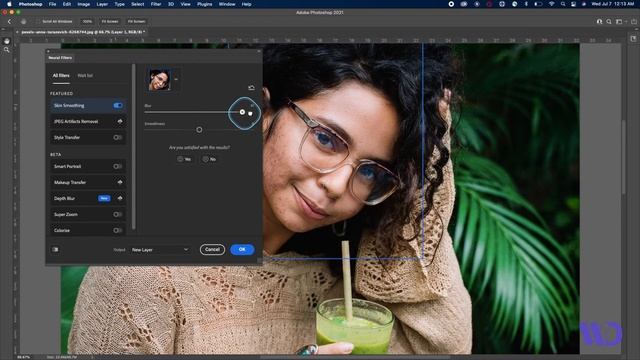Click the share image icon
This screenshot has height=360, width=640.
[634, 21]
